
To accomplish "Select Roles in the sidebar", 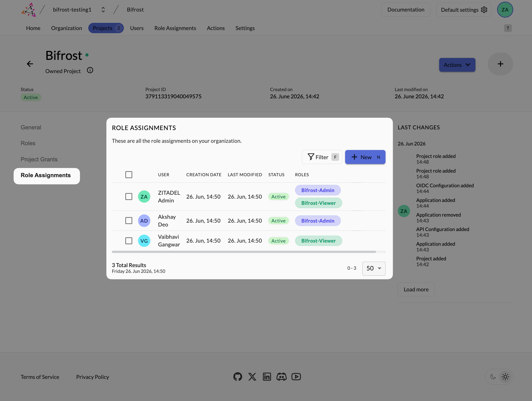I will click(28, 143).
